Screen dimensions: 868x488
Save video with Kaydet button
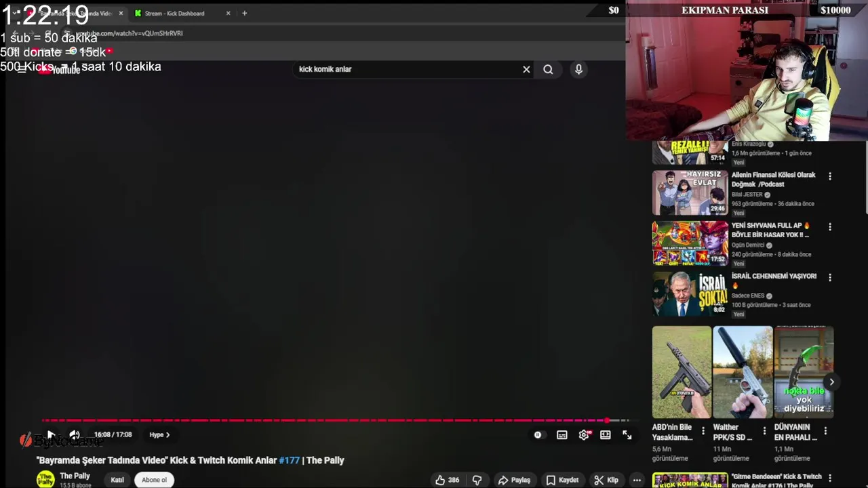click(x=563, y=480)
